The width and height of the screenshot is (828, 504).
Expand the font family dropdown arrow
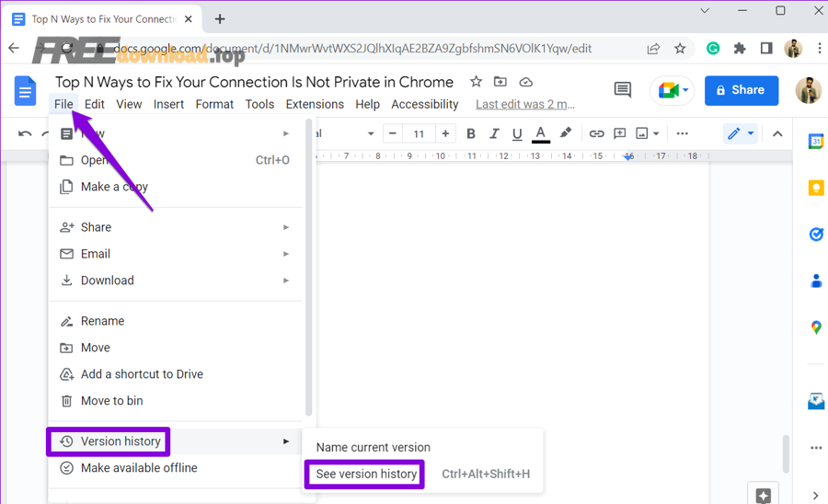pos(371,134)
